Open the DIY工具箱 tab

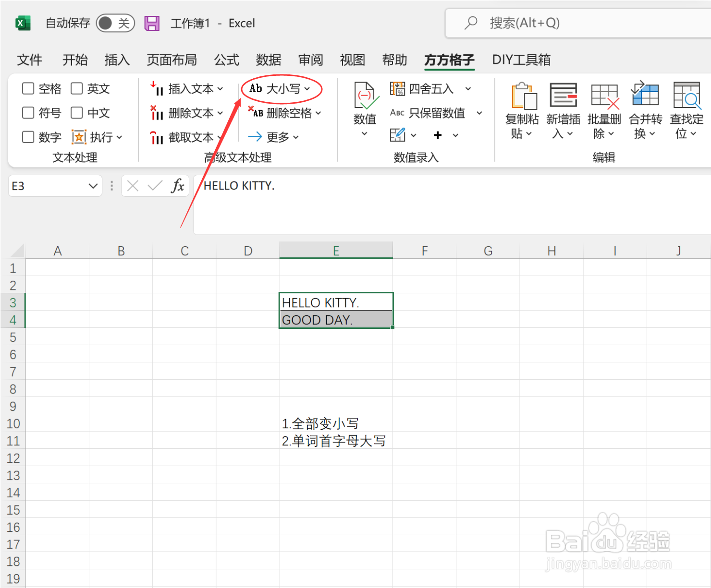(x=521, y=60)
